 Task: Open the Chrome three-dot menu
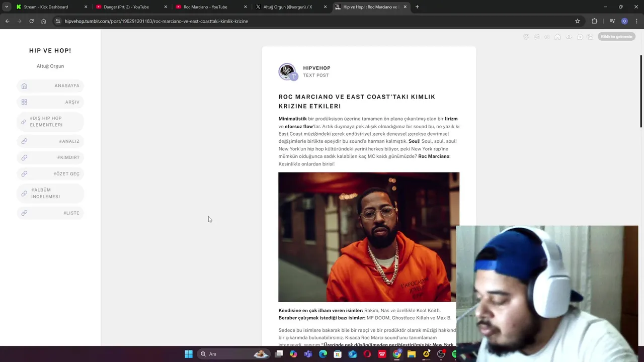(637, 21)
